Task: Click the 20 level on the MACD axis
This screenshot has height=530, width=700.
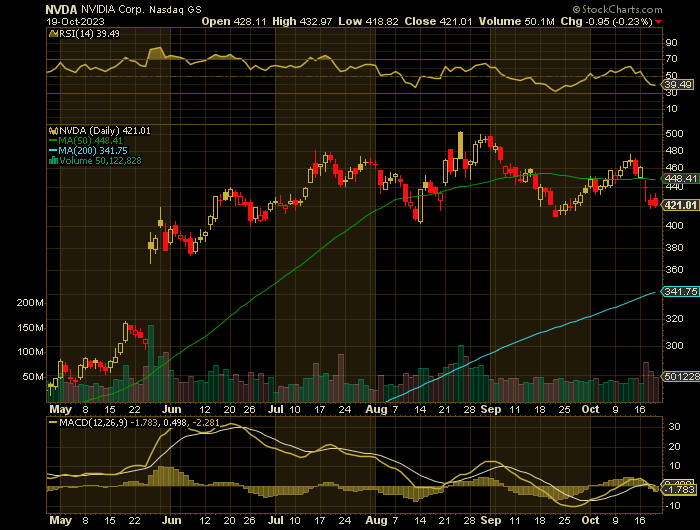Action: click(x=674, y=447)
